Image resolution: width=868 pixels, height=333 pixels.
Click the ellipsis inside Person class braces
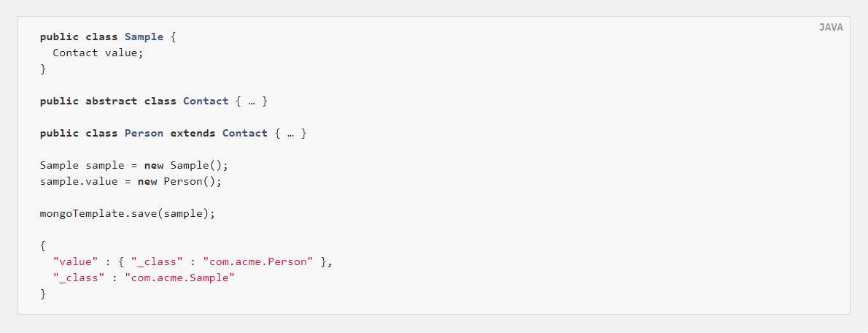[290, 134]
